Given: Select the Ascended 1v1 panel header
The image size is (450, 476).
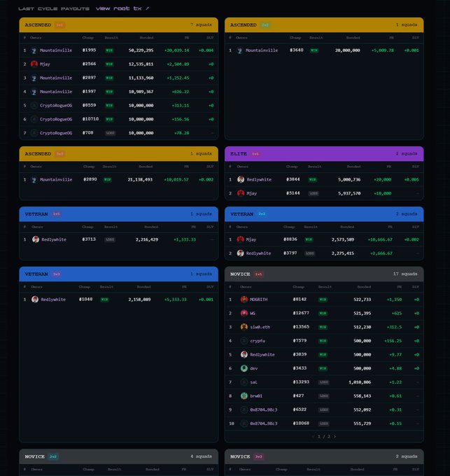Looking at the screenshot, I should (x=119, y=25).
